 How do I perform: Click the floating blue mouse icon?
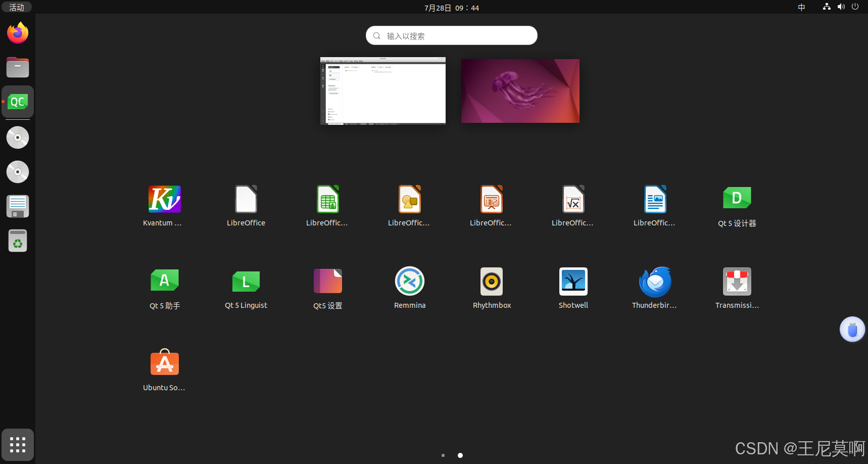(852, 330)
